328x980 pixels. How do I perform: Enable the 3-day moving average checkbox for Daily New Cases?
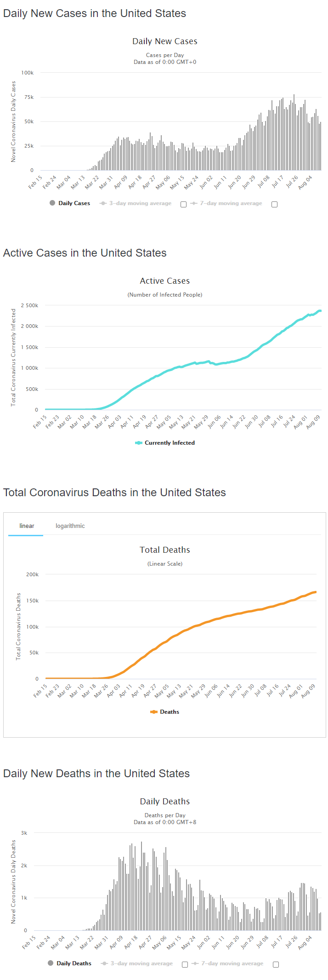(183, 205)
